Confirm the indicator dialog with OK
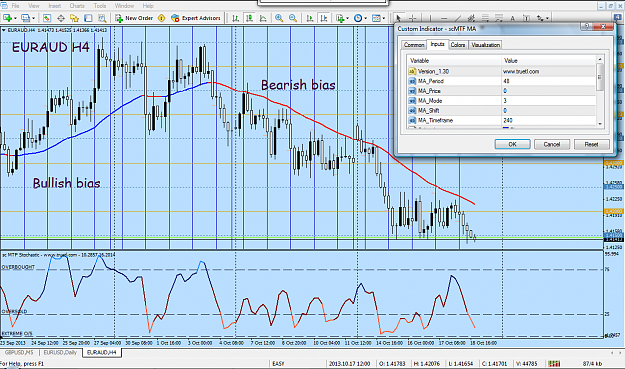The image size is (625, 369). (x=512, y=144)
